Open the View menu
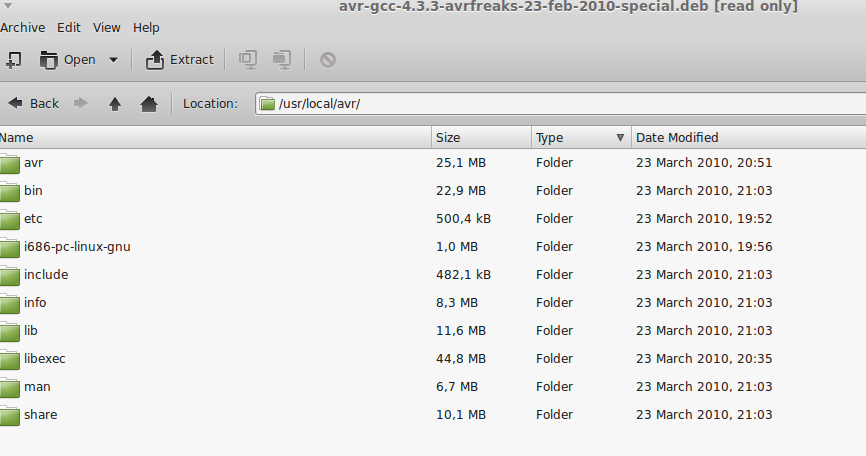 pos(107,28)
